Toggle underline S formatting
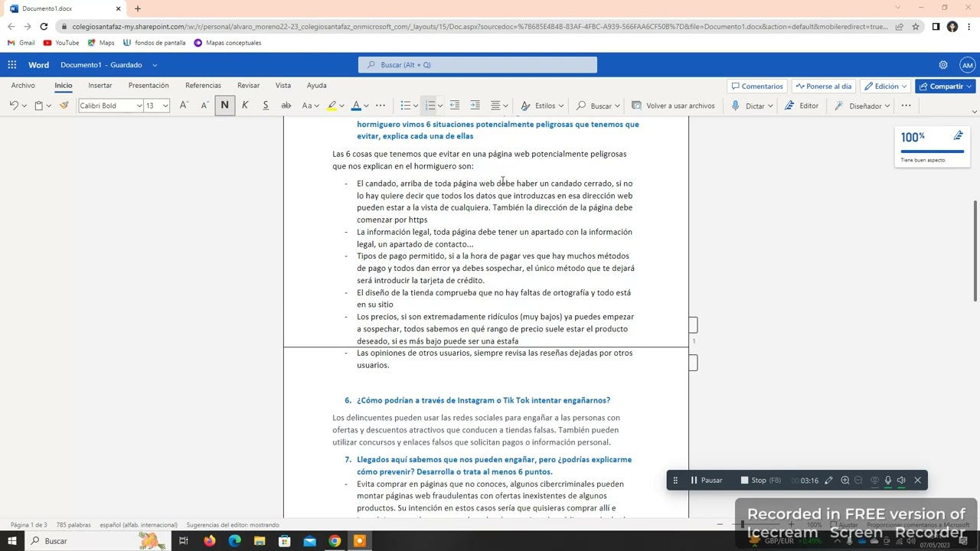This screenshot has width=980, height=551. 266,106
